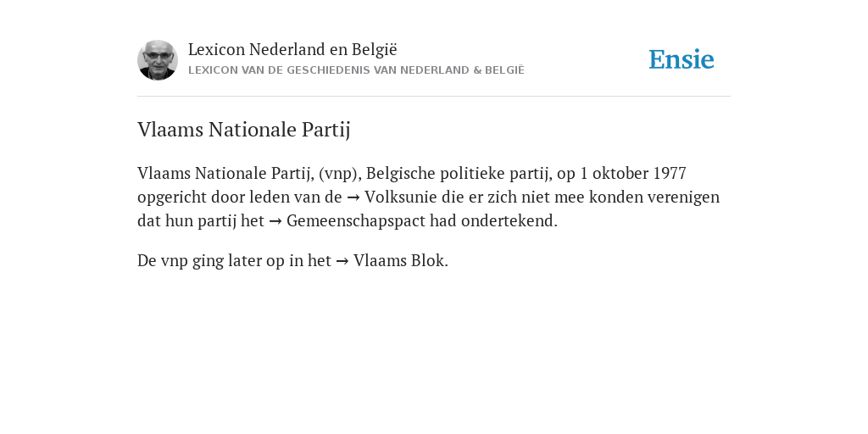Follow the Volksunie reference link
Image resolution: width=868 pixels, height=434 pixels.
coord(401,197)
